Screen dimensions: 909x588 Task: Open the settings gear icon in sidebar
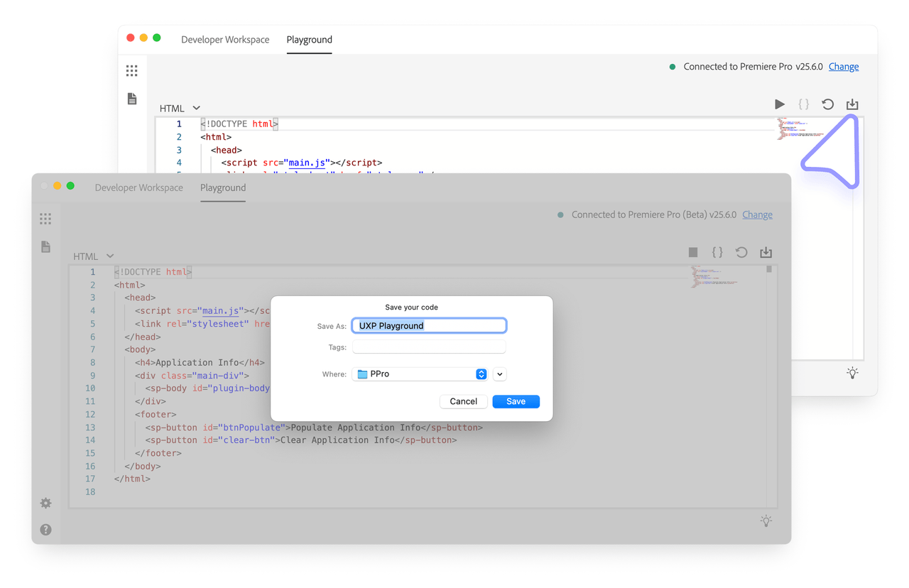point(45,503)
